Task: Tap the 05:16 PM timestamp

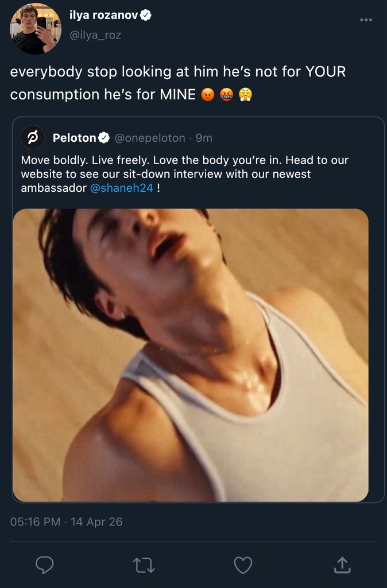Action: click(35, 521)
